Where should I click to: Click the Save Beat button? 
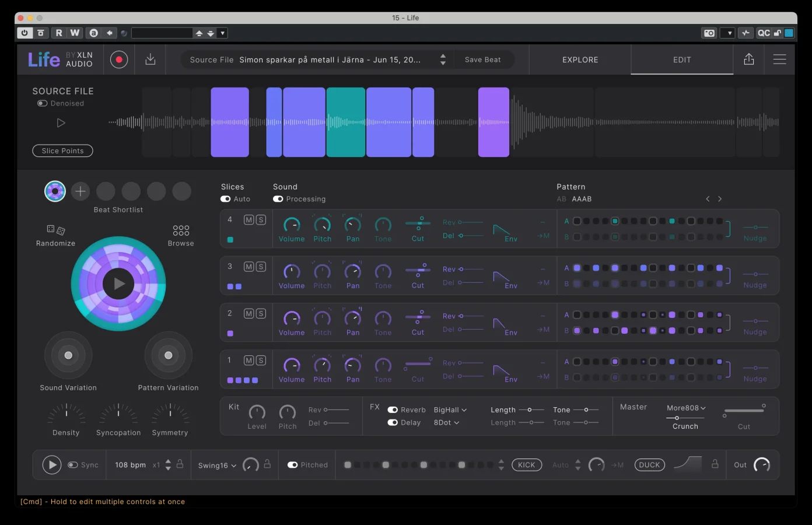point(482,59)
